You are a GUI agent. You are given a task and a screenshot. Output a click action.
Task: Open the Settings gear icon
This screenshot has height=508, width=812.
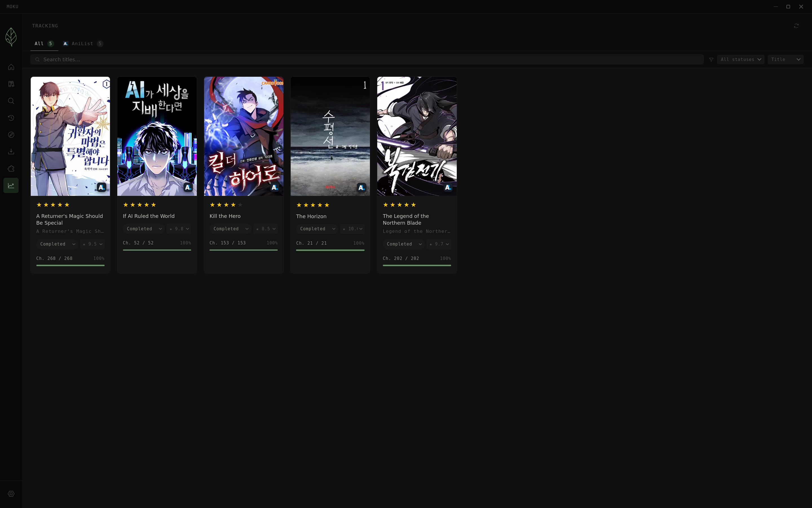coord(11,494)
